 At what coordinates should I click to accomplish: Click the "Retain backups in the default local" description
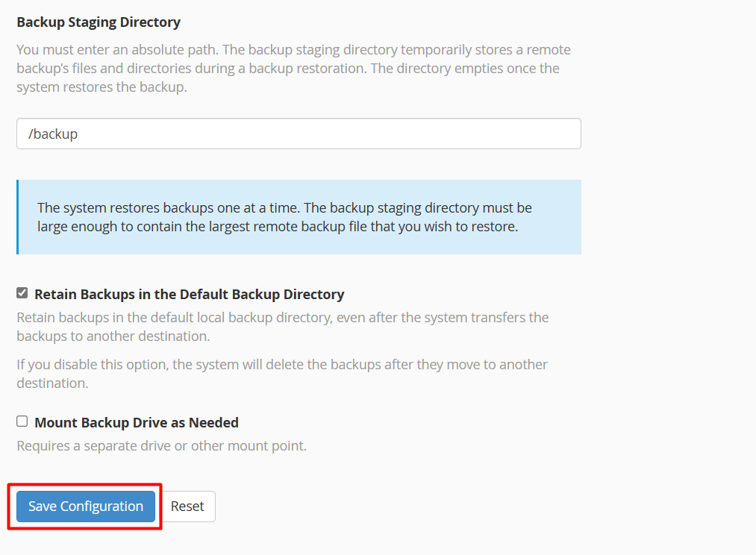[x=282, y=318]
